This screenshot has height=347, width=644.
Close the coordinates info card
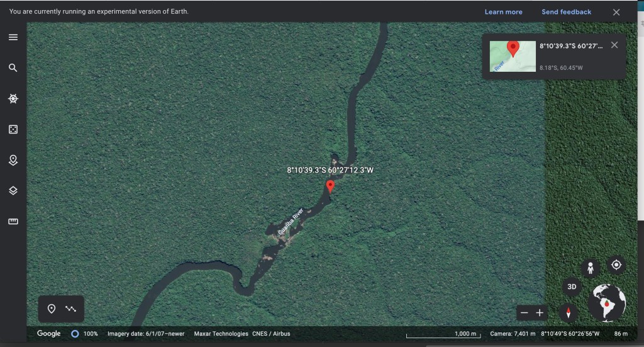(x=614, y=45)
